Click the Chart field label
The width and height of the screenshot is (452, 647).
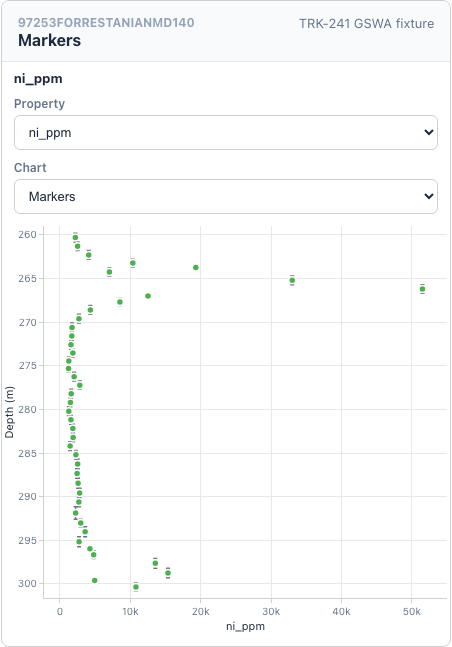[30, 168]
